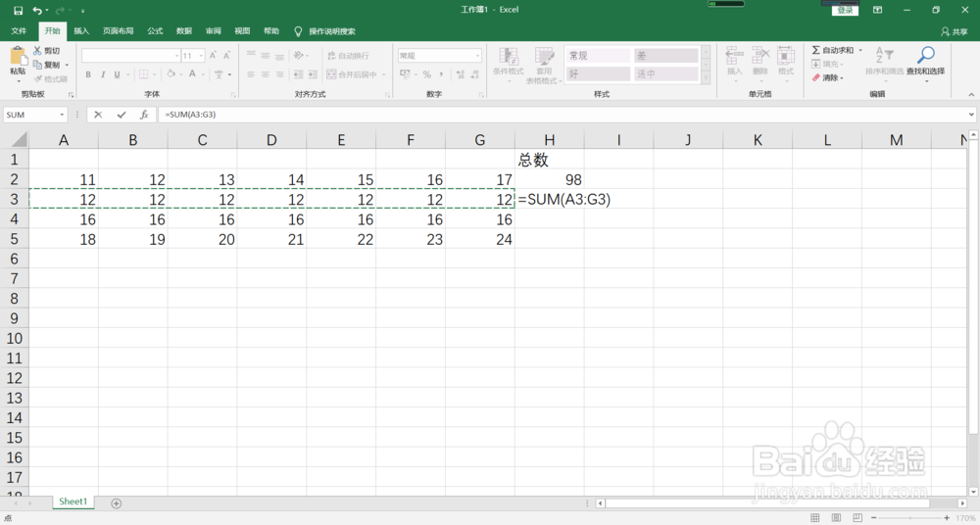980x525 pixels.
Task: Toggle middle align icon
Action: [x=265, y=56]
